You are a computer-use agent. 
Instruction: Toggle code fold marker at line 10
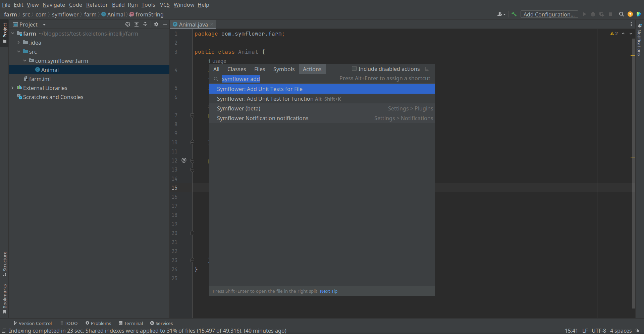192,142
